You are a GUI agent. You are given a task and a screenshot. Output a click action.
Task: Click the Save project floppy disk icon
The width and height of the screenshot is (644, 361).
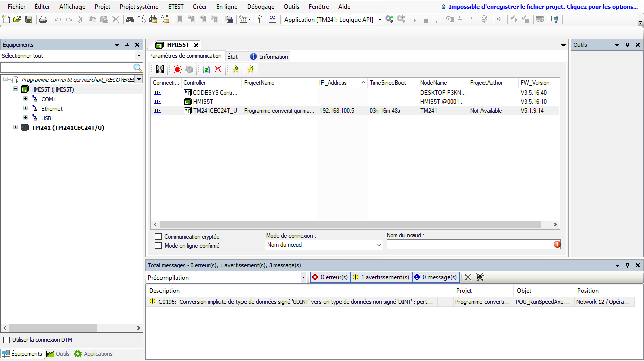pyautogui.click(x=29, y=19)
